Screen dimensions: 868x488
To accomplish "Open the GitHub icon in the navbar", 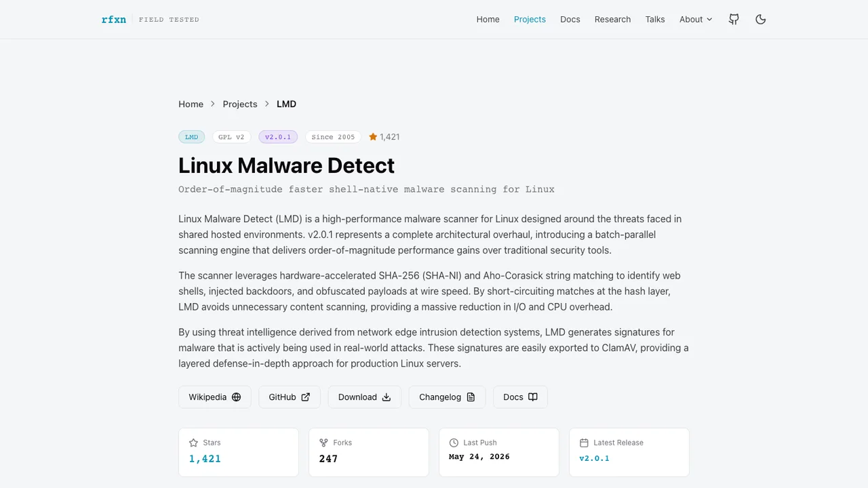I will point(734,19).
